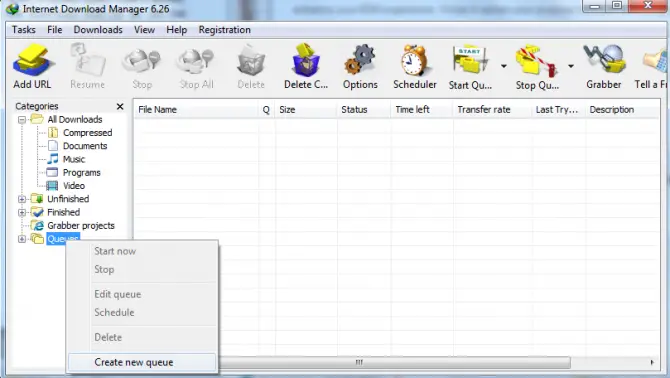The image size is (670, 378).
Task: Click the Delete trash toolbar icon
Action: click(251, 61)
